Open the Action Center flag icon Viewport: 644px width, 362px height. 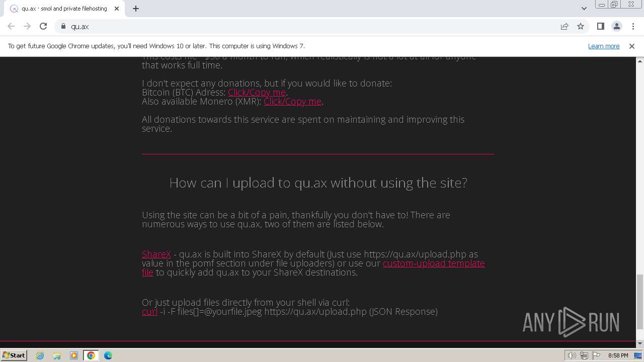(x=596, y=355)
